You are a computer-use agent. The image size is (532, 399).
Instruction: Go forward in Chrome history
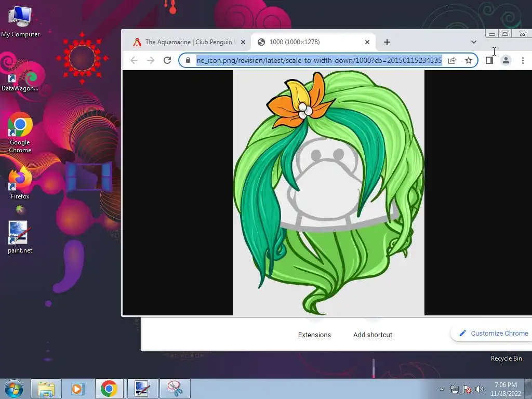click(151, 60)
